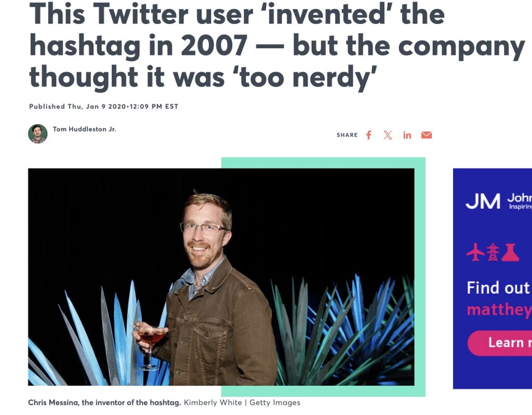Click the 'Find out' ad text

point(498,288)
